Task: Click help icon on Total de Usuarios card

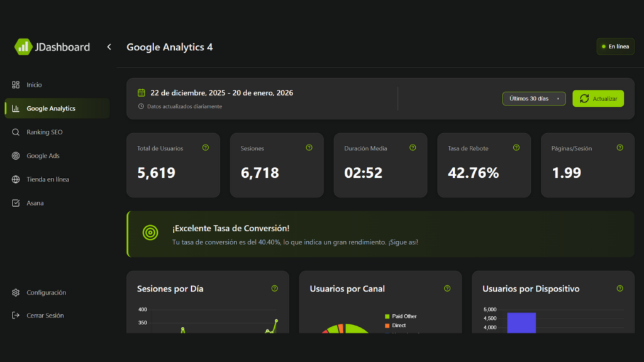Action: 205,148
